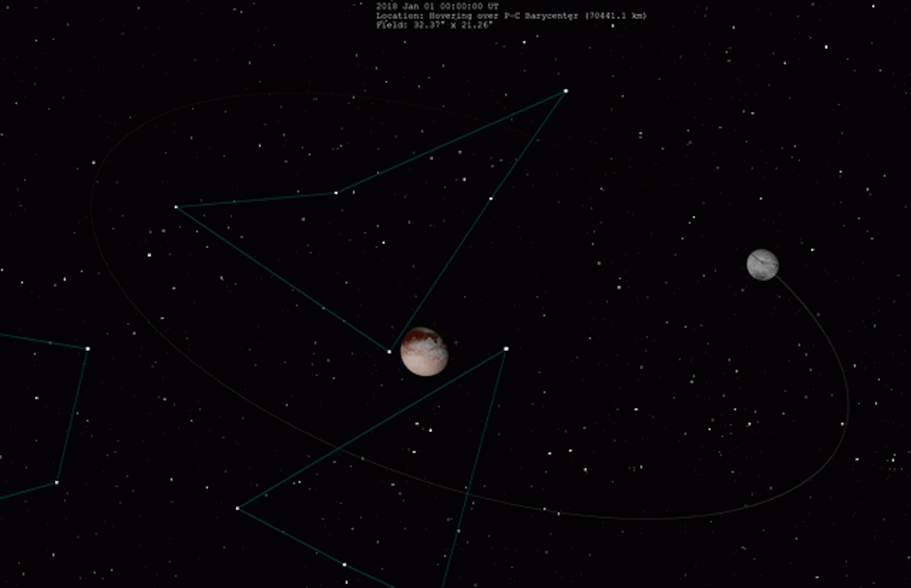Click the bright vertex star to the right of Pluto
The height and width of the screenshot is (588, 911).
pos(506,349)
